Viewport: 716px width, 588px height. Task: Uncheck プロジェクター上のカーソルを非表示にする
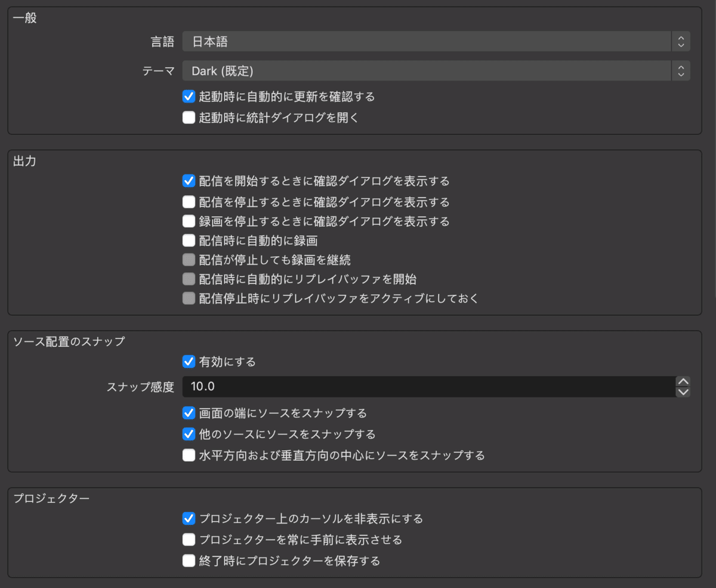pos(189,519)
